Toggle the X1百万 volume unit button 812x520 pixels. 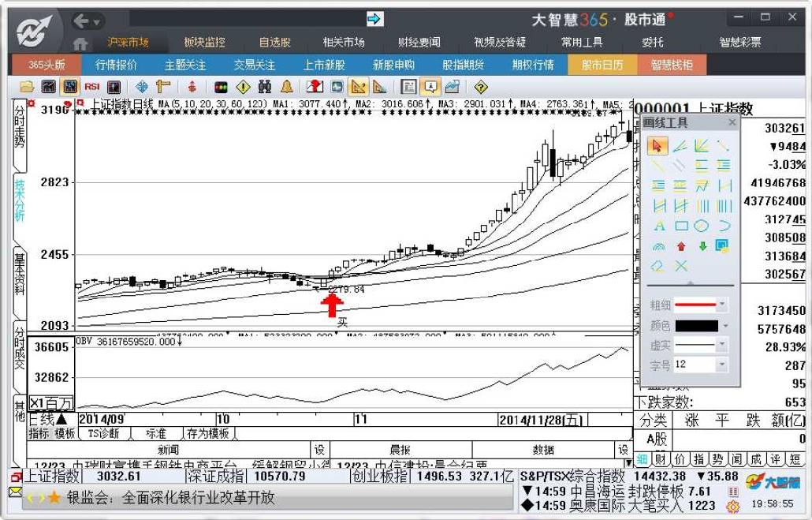(50, 403)
